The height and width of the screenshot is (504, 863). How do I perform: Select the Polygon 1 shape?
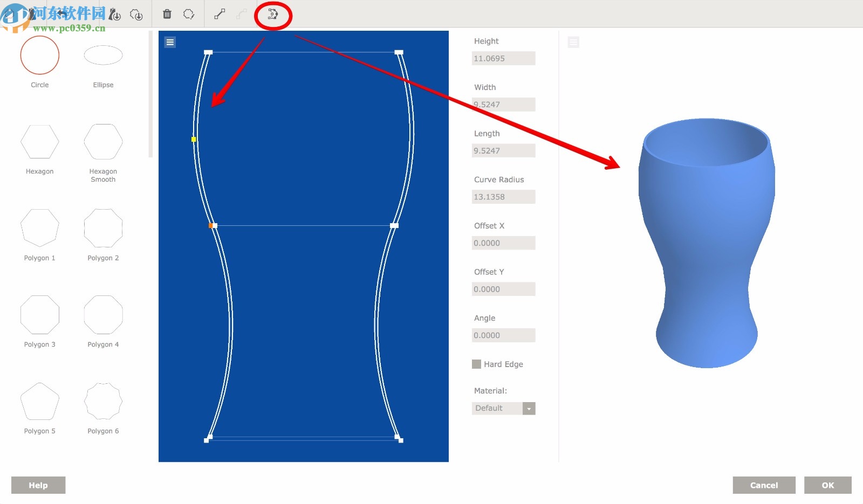tap(40, 228)
